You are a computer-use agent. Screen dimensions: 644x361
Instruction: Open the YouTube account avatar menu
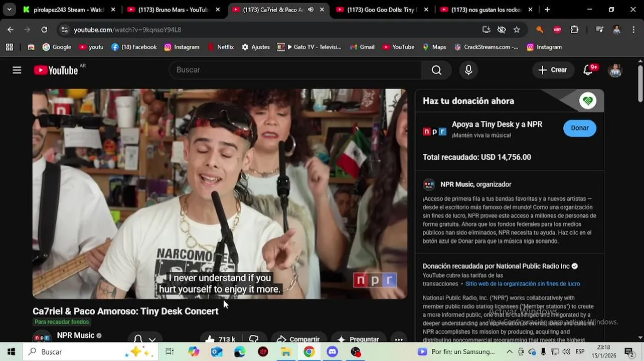click(615, 70)
